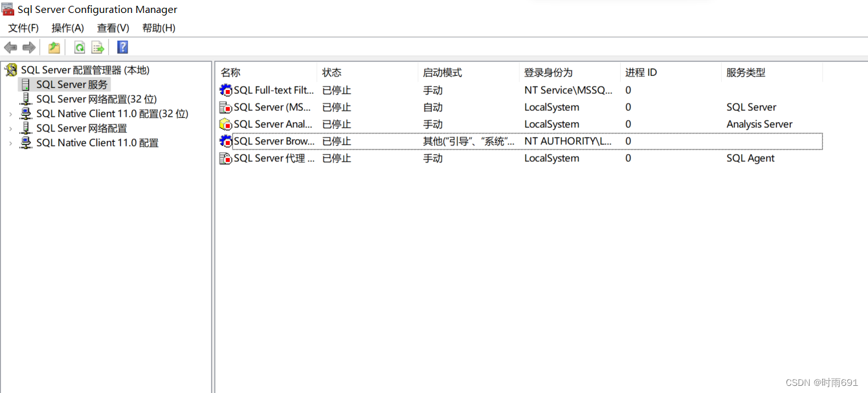Select SQL Native Client 11.0 配置(32 位) item
868x393 pixels.
(x=112, y=113)
